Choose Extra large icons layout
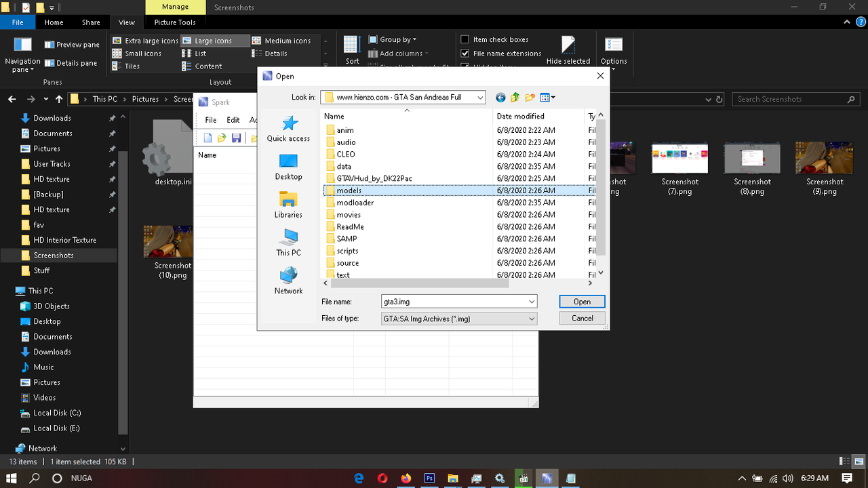 pos(145,41)
